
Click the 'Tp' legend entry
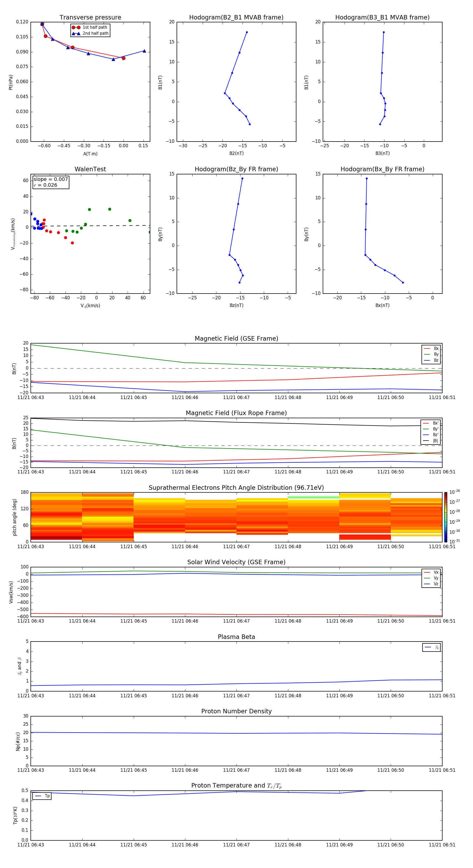pyautogui.click(x=42, y=796)
